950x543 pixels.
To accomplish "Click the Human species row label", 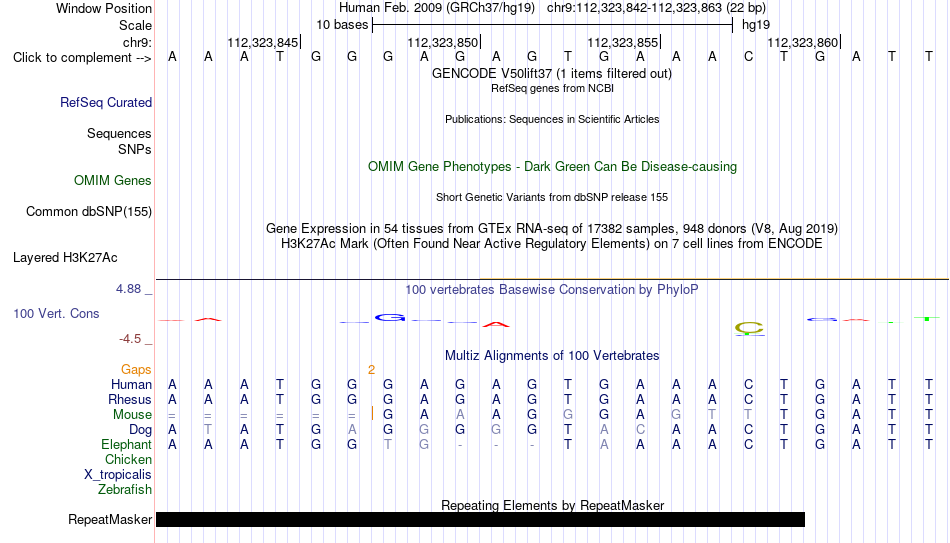I will (131, 384).
